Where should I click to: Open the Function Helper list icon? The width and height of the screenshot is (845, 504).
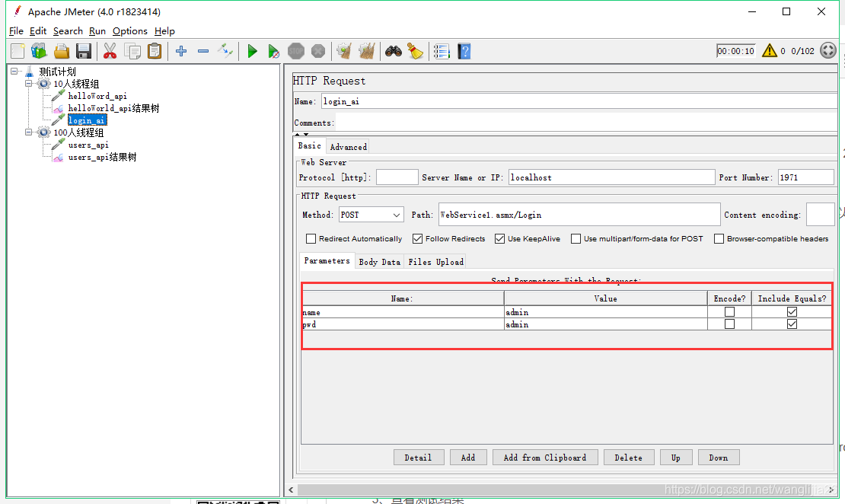click(442, 51)
